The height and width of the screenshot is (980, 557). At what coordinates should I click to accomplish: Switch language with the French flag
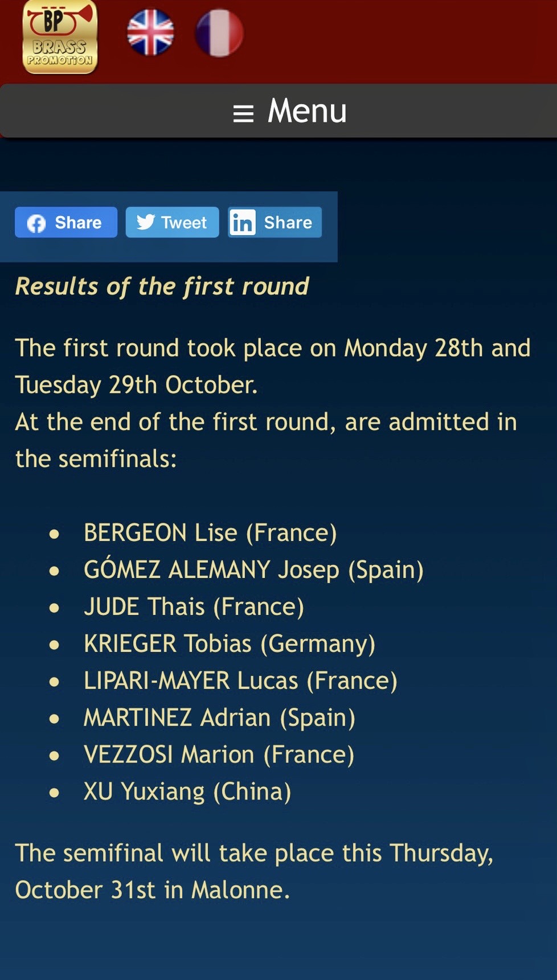pyautogui.click(x=219, y=33)
